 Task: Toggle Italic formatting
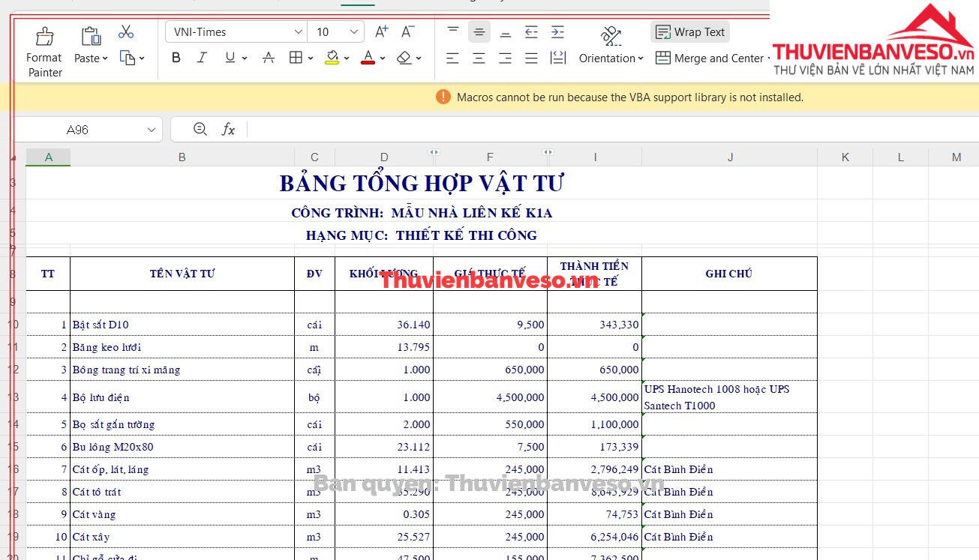202,58
